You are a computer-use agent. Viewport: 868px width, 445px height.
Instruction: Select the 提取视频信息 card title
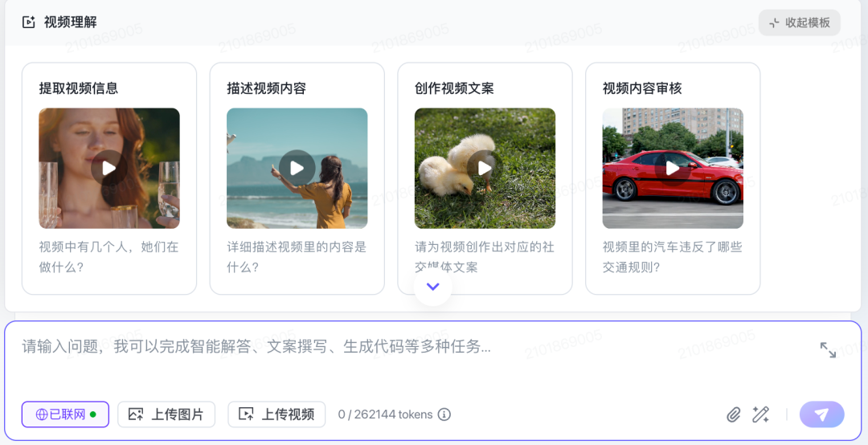[x=79, y=88]
